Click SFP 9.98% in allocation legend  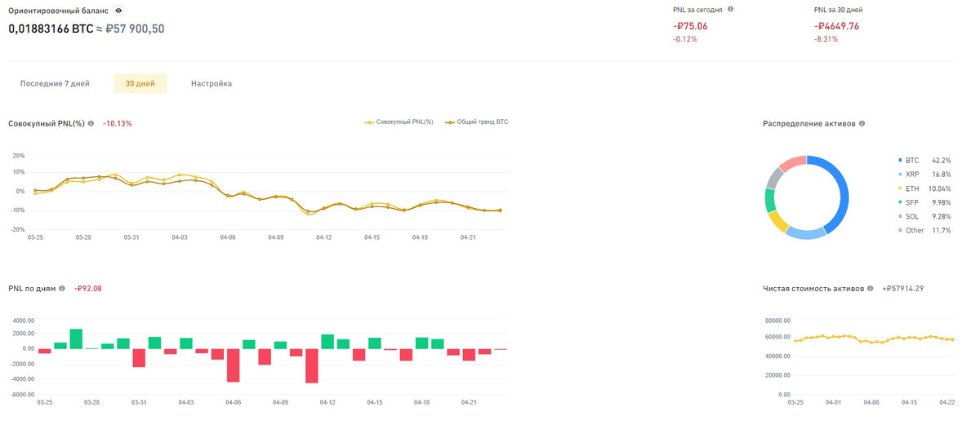pyautogui.click(x=923, y=202)
